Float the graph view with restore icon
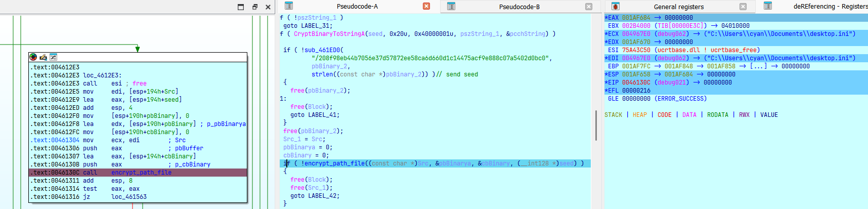The width and height of the screenshot is (868, 209). 254,7
